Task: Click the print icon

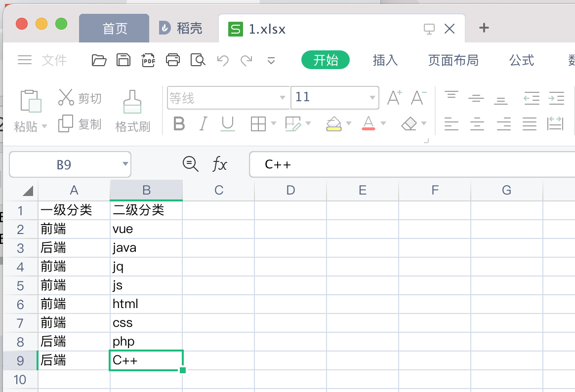Action: tap(172, 60)
